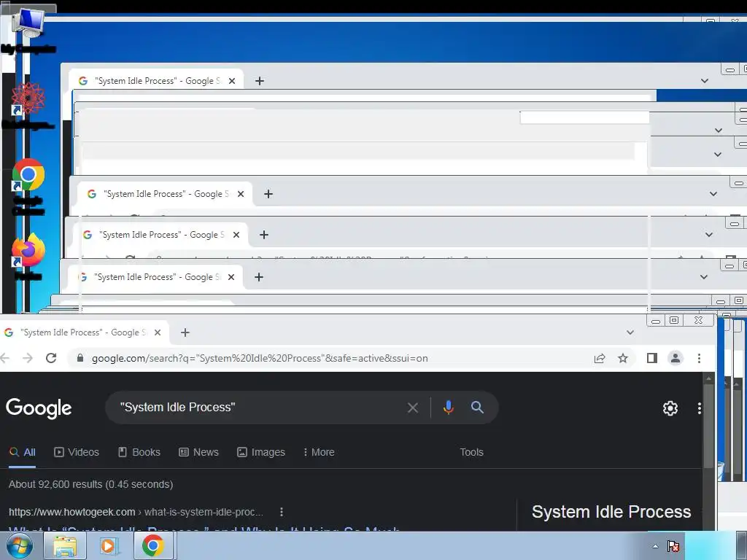Image resolution: width=747 pixels, height=560 pixels.
Task: Bookmark this tab with the star icon
Action: coord(623,358)
